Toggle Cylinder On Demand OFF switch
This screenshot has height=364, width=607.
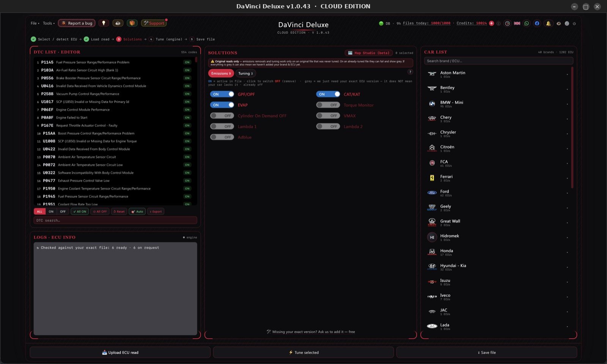click(x=222, y=116)
